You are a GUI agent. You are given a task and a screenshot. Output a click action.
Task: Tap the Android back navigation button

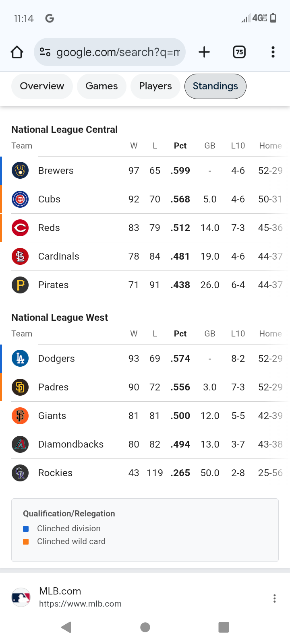click(66, 627)
